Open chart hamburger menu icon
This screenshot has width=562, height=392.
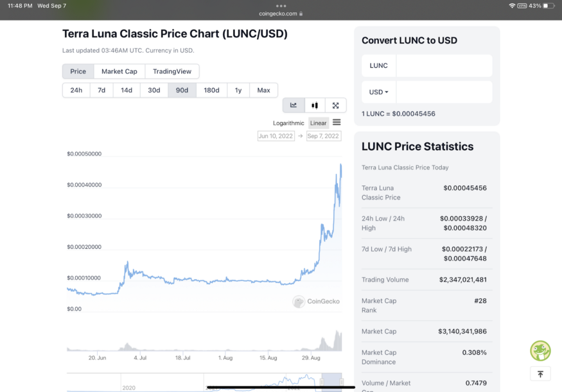coord(337,123)
